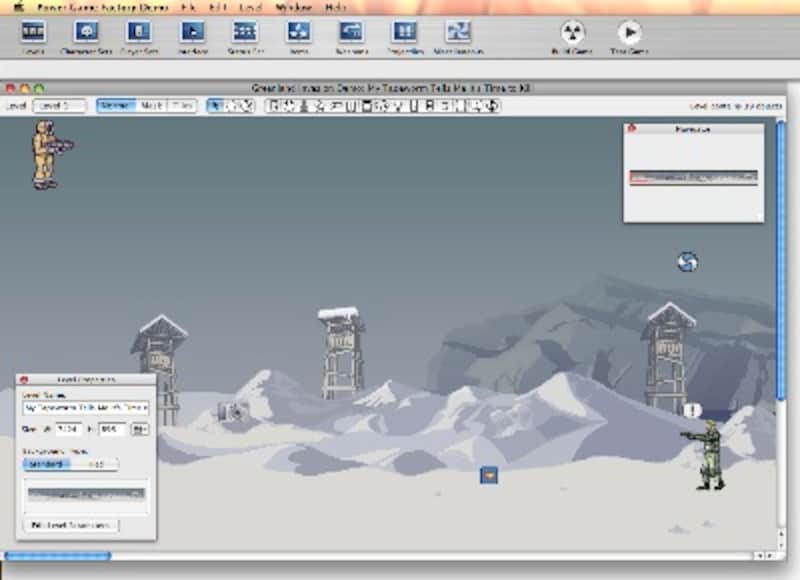800x580 pixels.
Task: Open the Level menu in menu bar
Action: coord(250,6)
